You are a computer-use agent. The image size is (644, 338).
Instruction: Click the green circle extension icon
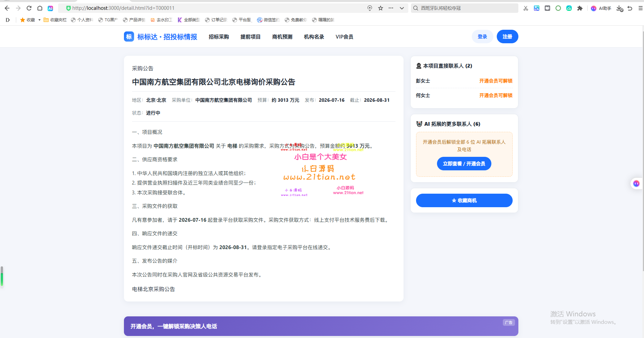coord(558,8)
